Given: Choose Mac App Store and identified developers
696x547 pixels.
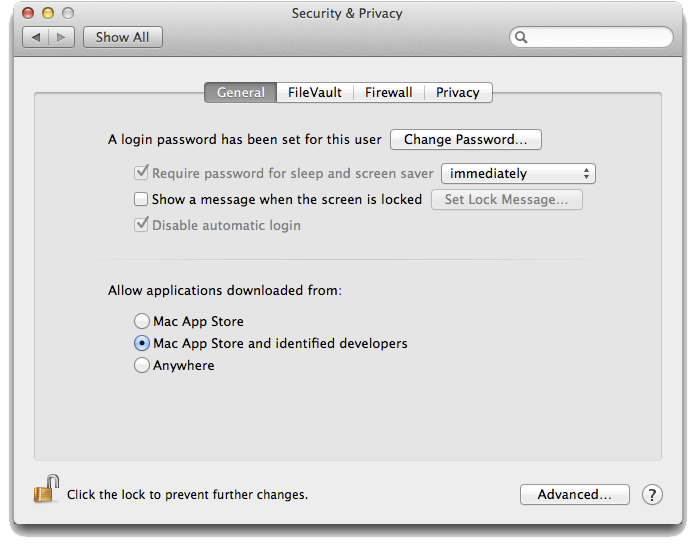Looking at the screenshot, I should pos(141,344).
